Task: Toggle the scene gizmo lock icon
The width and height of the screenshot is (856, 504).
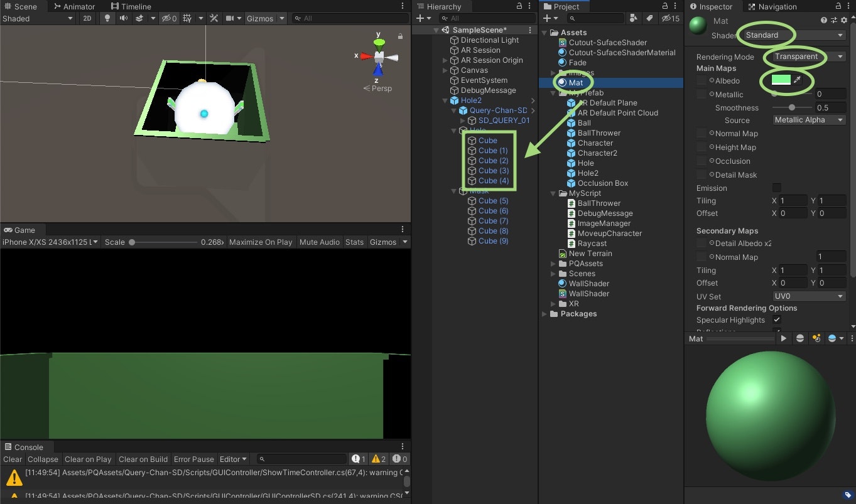Action: point(400,36)
